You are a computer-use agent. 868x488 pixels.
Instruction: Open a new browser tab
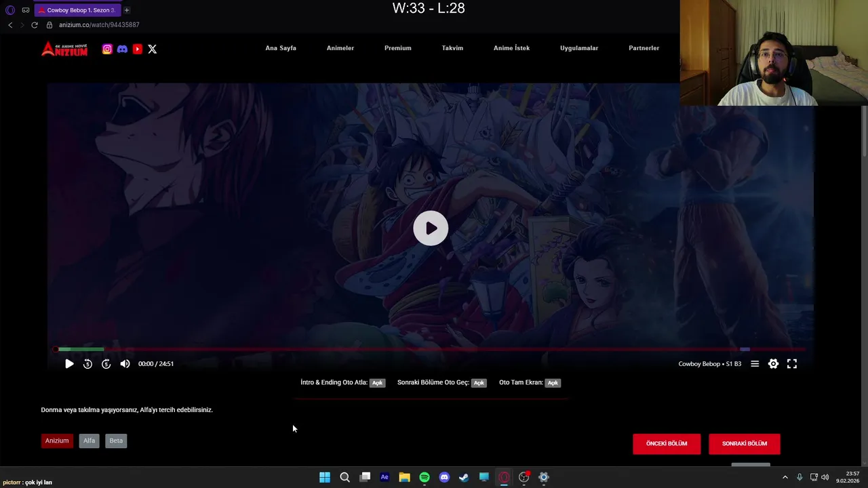pos(127,10)
